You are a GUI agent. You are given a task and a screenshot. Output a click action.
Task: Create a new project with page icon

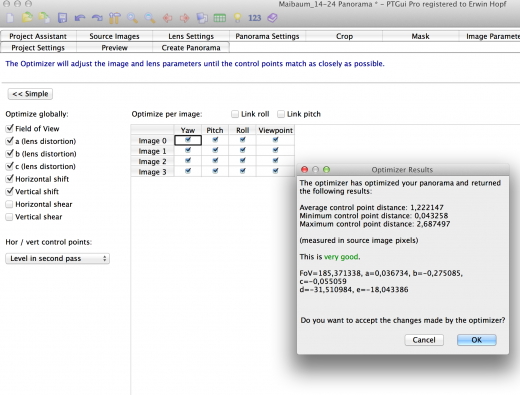coord(10,18)
